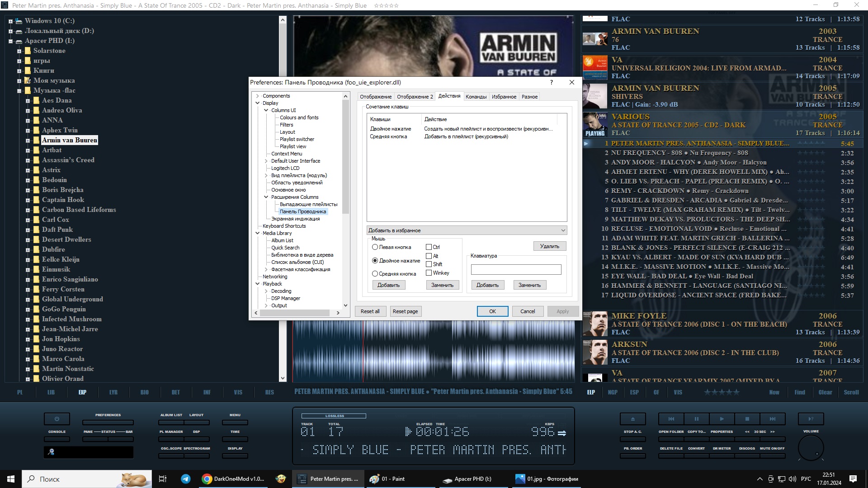Expand the Components tree node
Viewport: 868px width, 488px height.
tap(258, 96)
